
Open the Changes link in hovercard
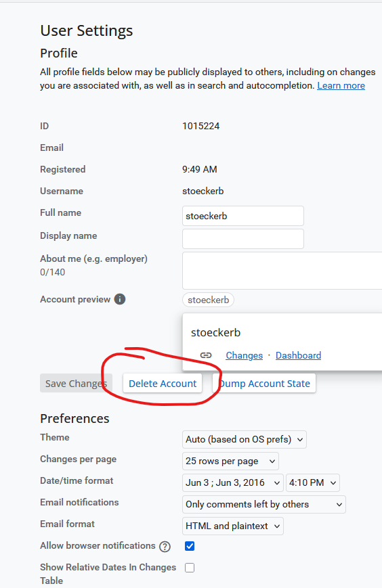(x=245, y=355)
